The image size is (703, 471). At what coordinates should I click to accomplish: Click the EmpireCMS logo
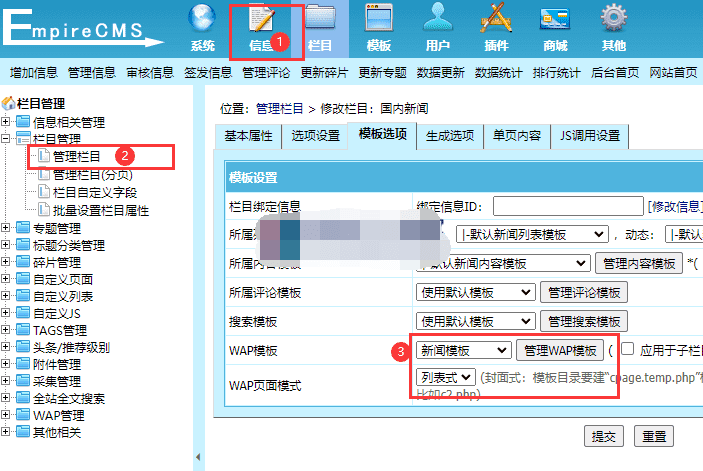click(x=83, y=28)
